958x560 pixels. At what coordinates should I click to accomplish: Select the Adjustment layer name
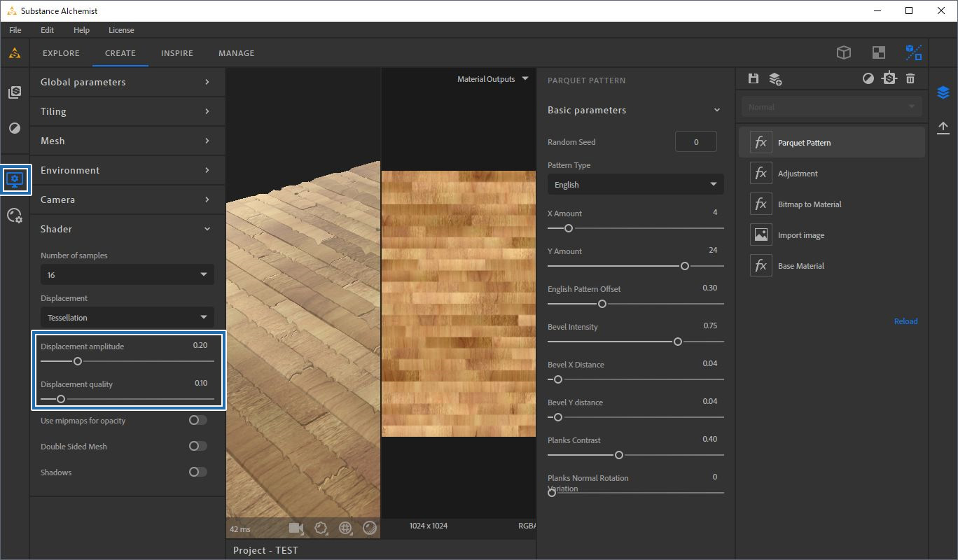(x=798, y=174)
